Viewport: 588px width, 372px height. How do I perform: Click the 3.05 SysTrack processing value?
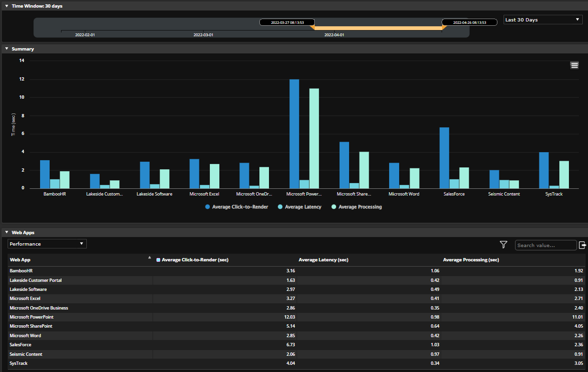coord(579,363)
